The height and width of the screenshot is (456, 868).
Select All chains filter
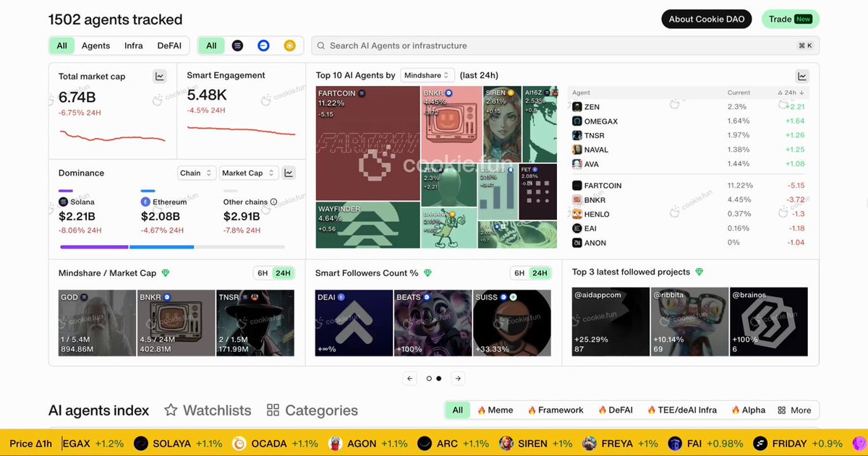pos(211,46)
